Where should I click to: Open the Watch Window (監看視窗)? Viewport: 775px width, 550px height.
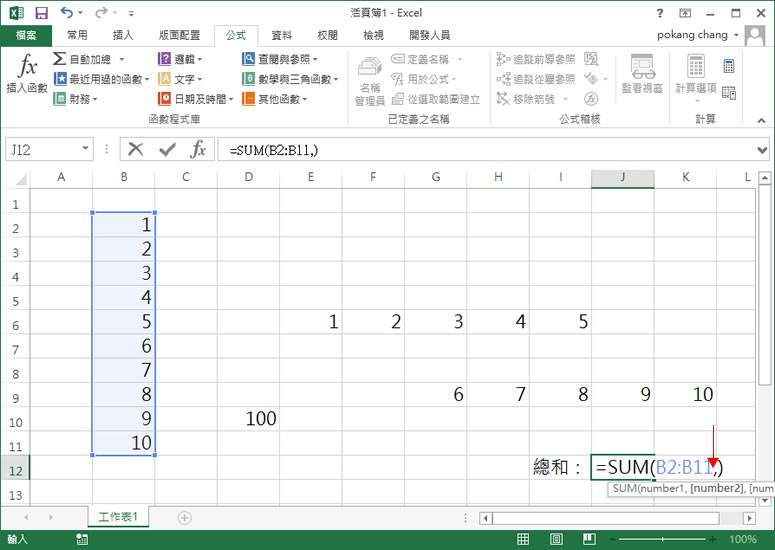[x=642, y=74]
